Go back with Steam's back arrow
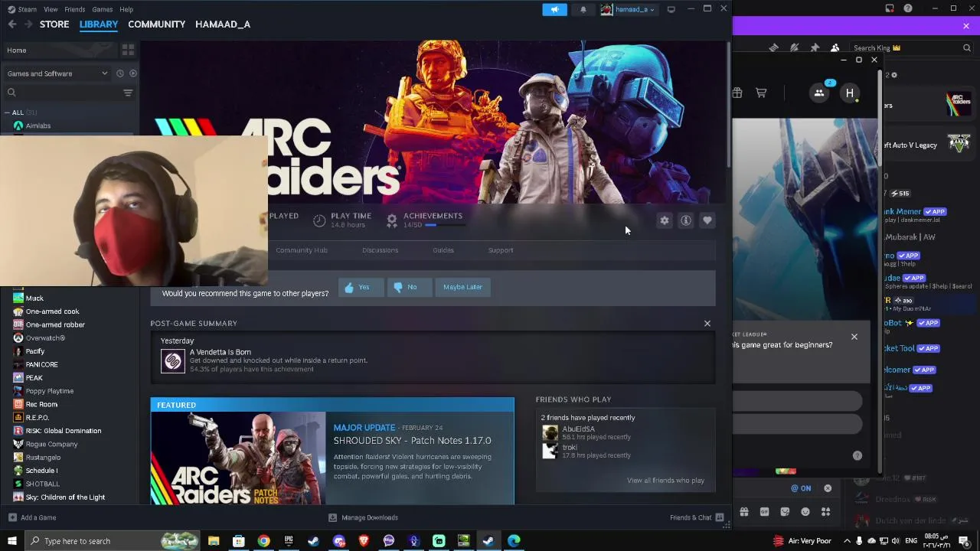 point(12,24)
